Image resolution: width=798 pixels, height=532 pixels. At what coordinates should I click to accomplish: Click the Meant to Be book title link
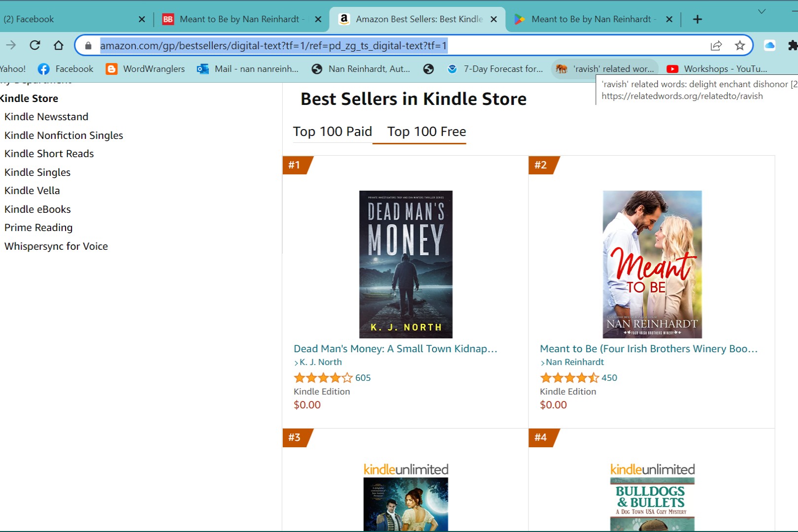coord(648,349)
